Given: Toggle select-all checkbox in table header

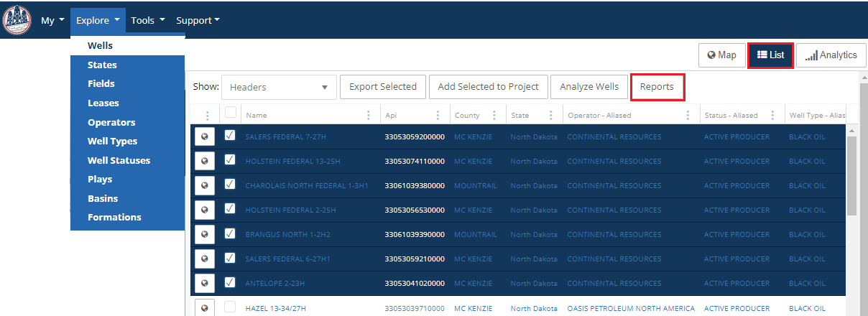Looking at the screenshot, I should tap(230, 112).
